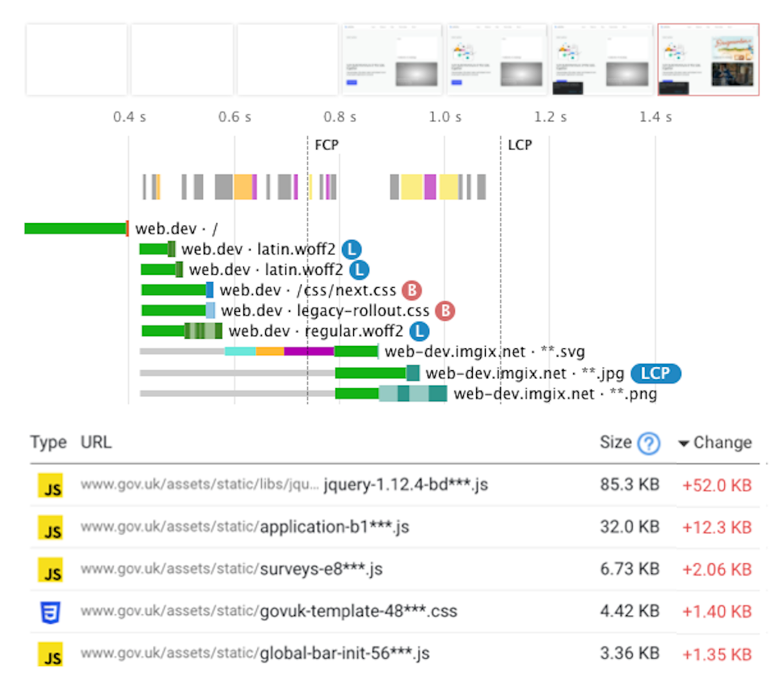
Task: Click the B badge on legacy-rollout.css
Action: (x=444, y=310)
